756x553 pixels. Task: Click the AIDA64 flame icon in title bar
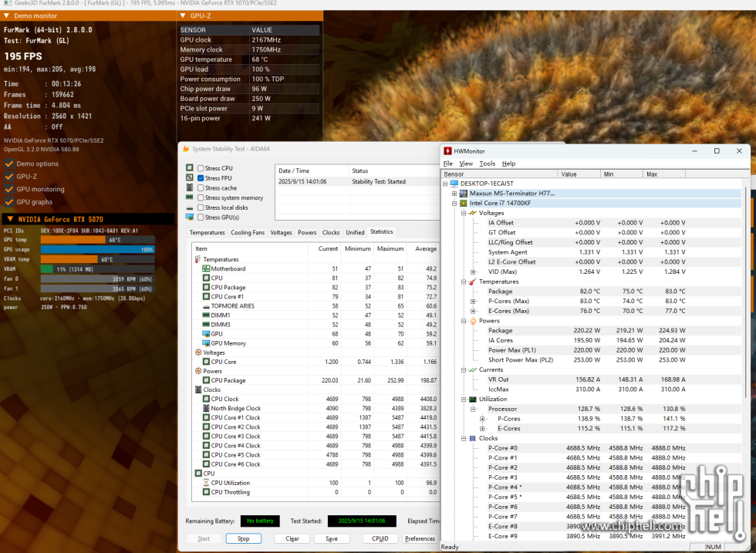coord(186,149)
